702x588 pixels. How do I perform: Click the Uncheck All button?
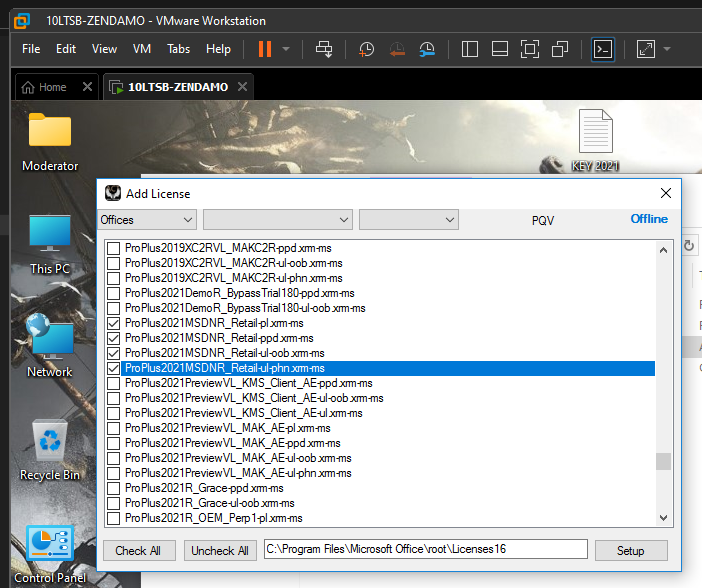220,550
